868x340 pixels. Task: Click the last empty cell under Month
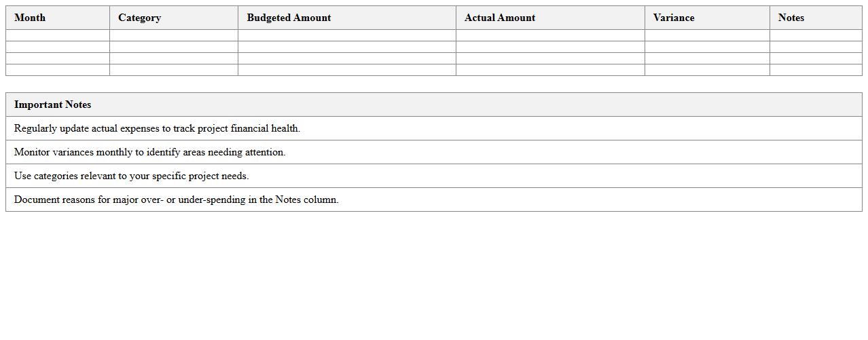(x=58, y=70)
